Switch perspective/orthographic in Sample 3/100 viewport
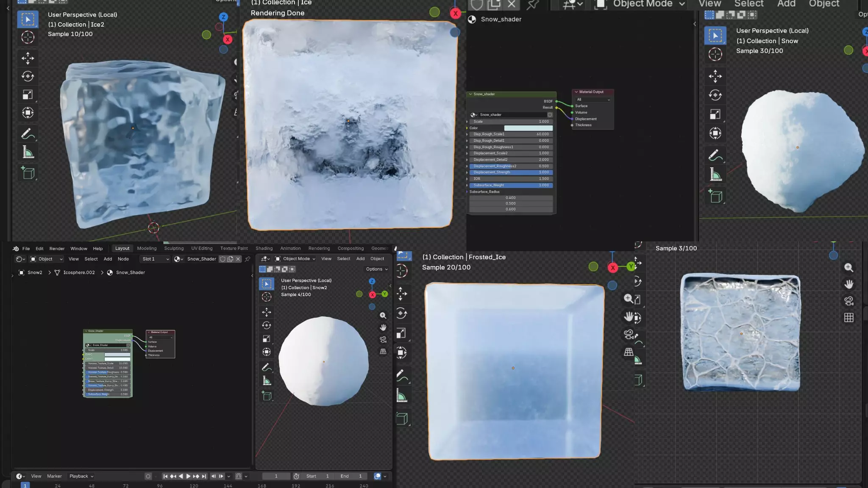Screen dimensions: 868x488 coord(849,318)
